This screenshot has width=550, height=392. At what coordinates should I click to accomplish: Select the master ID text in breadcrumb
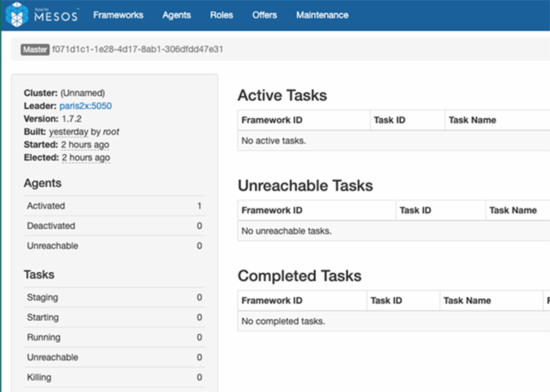pyautogui.click(x=137, y=50)
